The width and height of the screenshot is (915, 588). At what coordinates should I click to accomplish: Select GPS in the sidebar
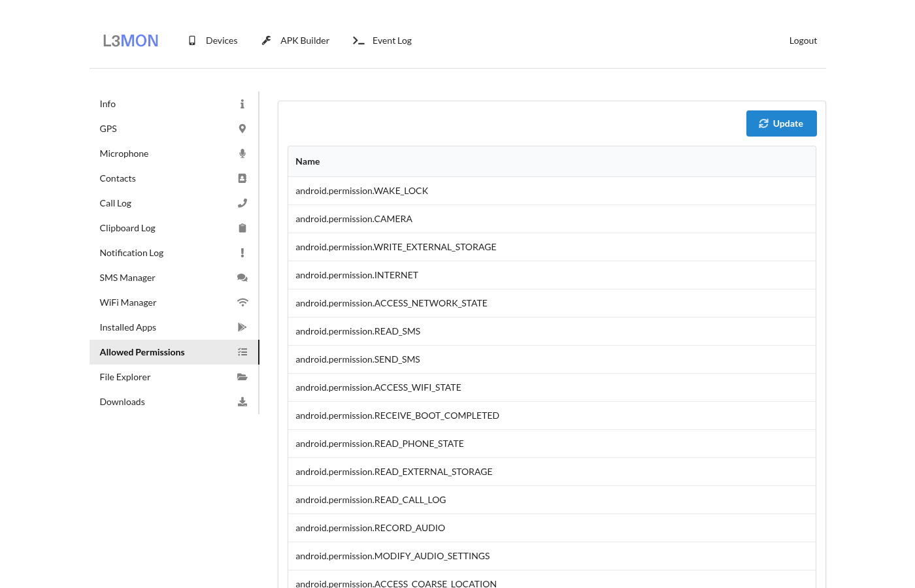coord(174,129)
